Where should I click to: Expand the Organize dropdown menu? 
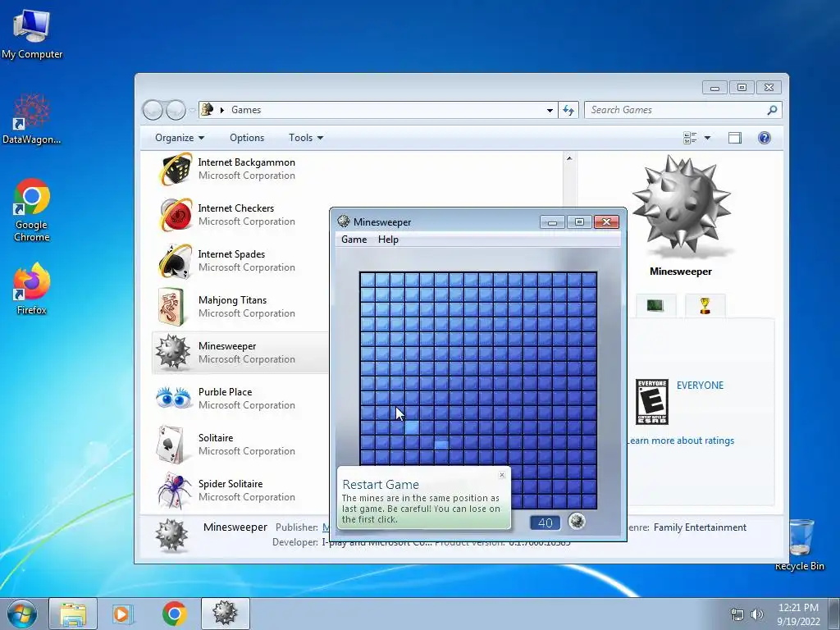coord(180,138)
